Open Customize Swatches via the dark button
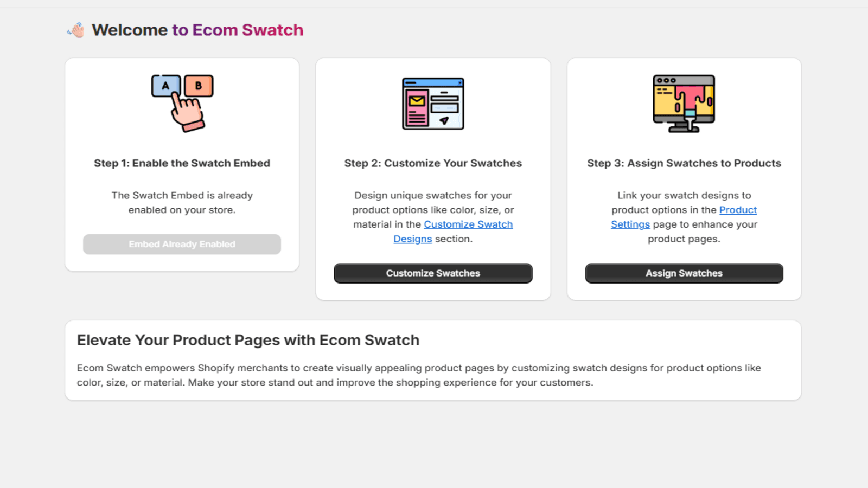 (x=433, y=273)
